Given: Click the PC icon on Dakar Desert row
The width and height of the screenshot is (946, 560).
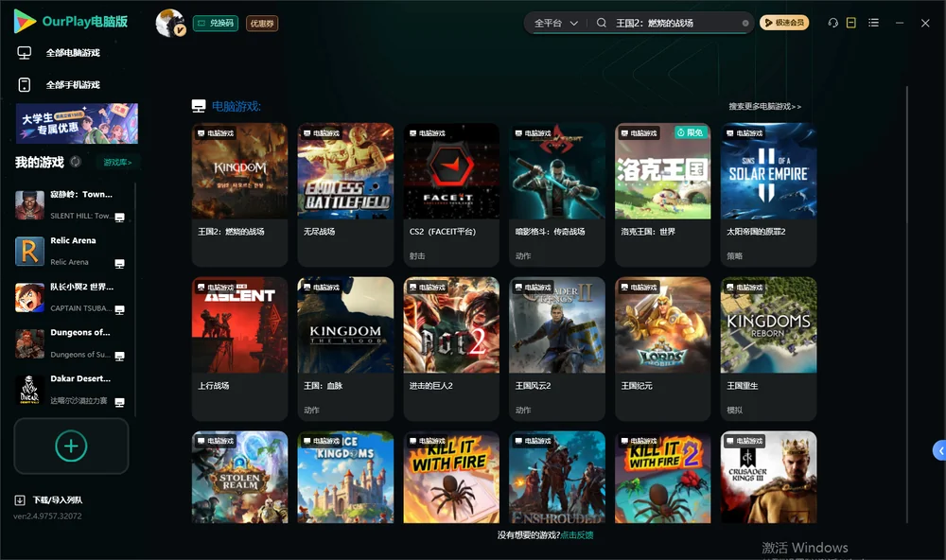Looking at the screenshot, I should [x=119, y=403].
